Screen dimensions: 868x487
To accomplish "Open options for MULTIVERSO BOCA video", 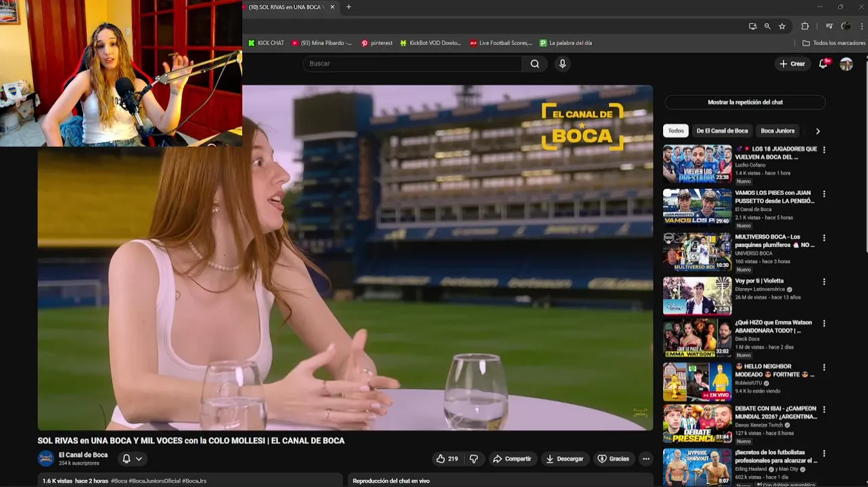I will [x=824, y=237].
